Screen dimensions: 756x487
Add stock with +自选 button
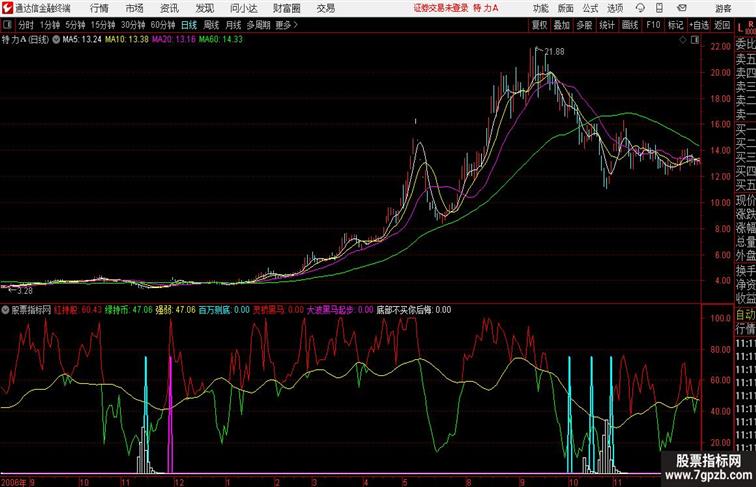699,25
